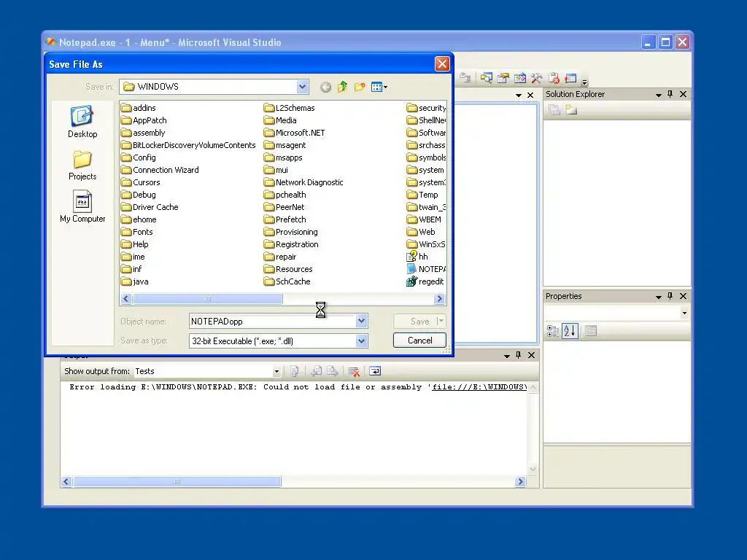The width and height of the screenshot is (747, 560).
Task: Select the addins folder
Action: [x=139, y=108]
